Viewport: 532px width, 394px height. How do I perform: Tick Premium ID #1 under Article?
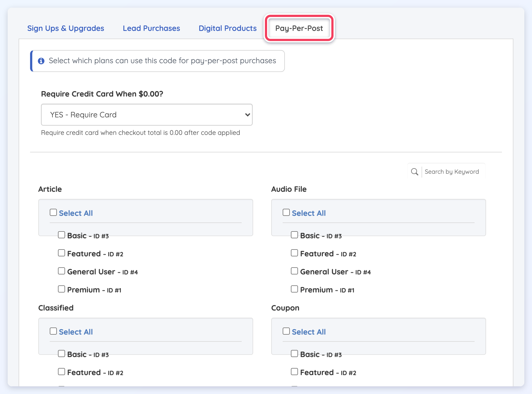tap(62, 289)
